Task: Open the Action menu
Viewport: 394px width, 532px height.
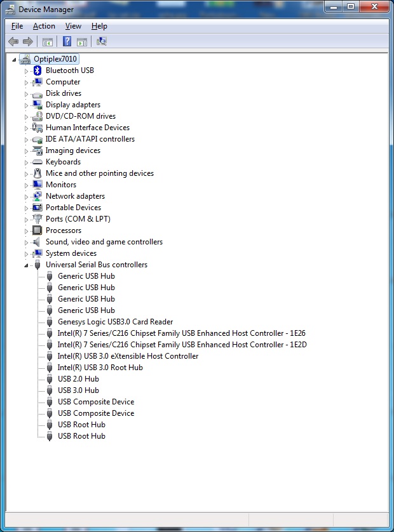Action: tap(44, 26)
